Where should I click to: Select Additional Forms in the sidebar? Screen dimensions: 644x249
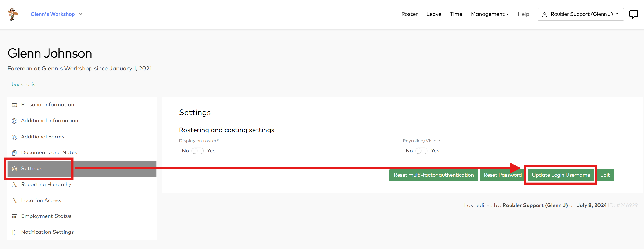(82, 137)
